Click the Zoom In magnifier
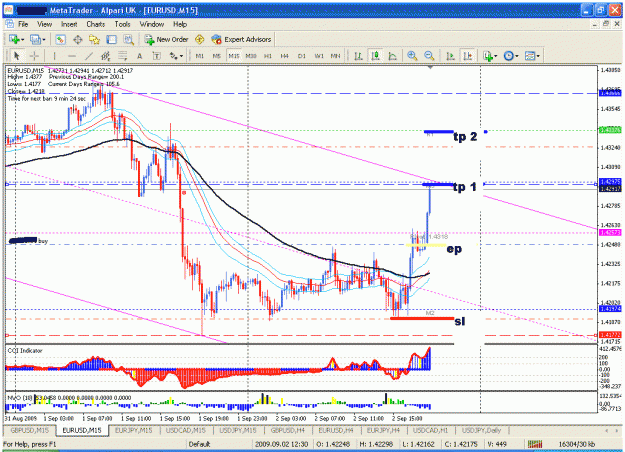This screenshot has height=452, width=625. (412, 56)
